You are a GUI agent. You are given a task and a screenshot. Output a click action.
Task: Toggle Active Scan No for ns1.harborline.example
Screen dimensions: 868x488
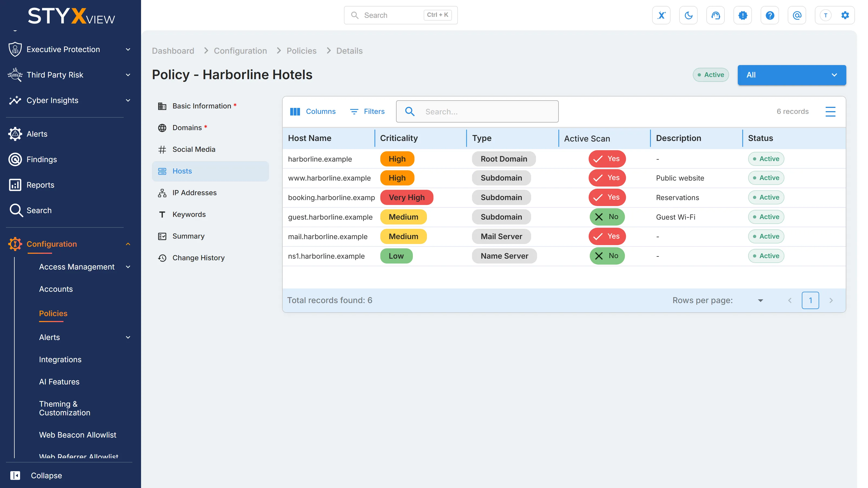607,256
